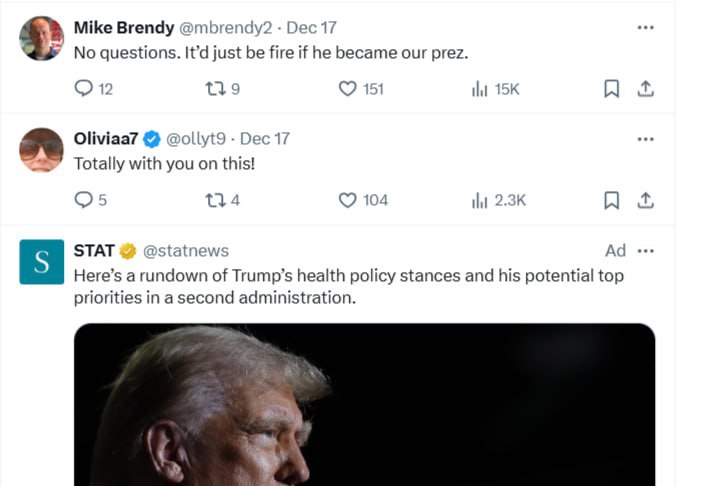
Task: Share Mike Brendy's tweet
Action: click(x=646, y=89)
